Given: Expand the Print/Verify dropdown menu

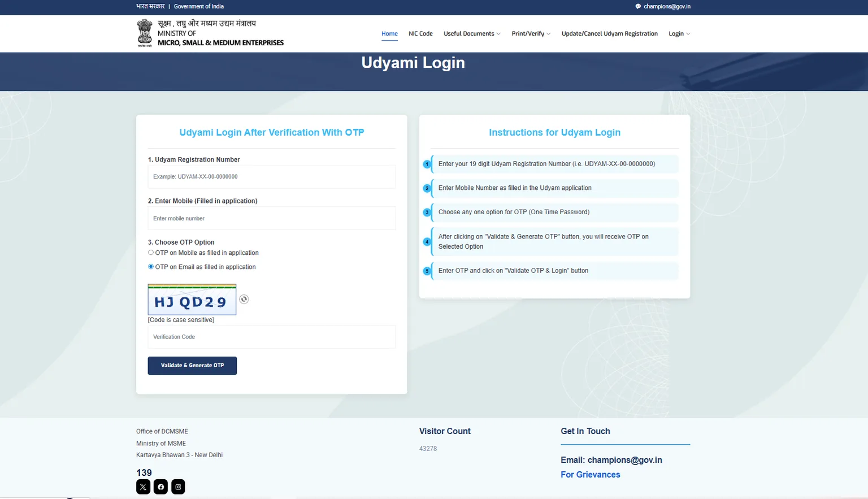Looking at the screenshot, I should click(531, 34).
